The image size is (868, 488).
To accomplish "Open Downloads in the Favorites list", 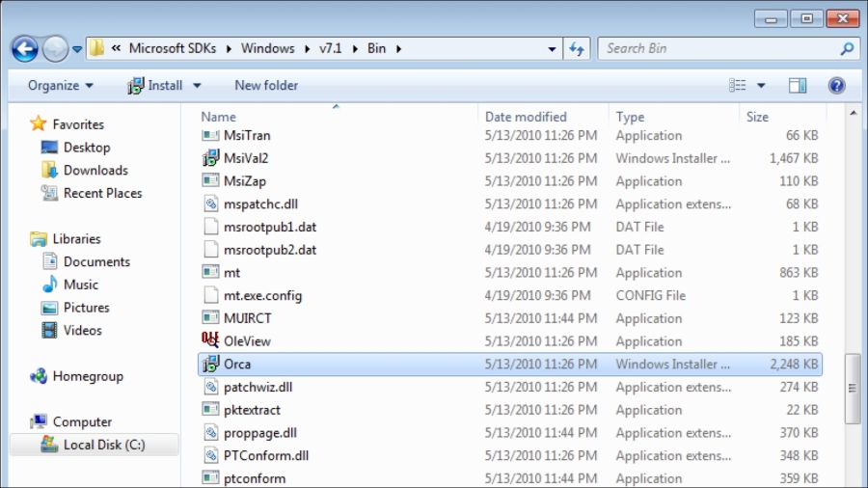I will [x=95, y=170].
